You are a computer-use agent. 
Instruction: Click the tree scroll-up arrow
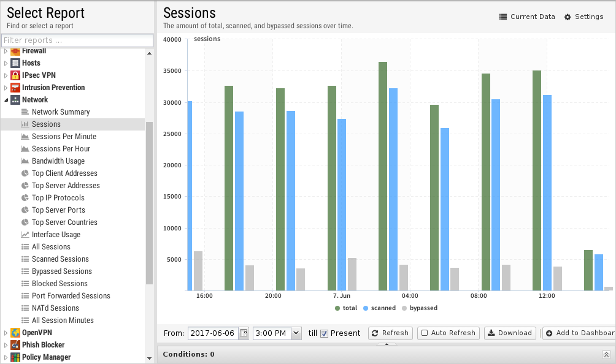149,53
